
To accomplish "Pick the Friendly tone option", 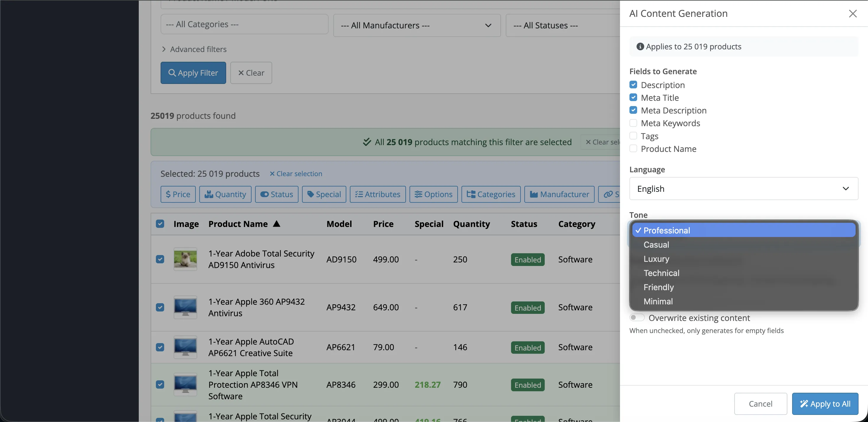I will click(x=743, y=287).
